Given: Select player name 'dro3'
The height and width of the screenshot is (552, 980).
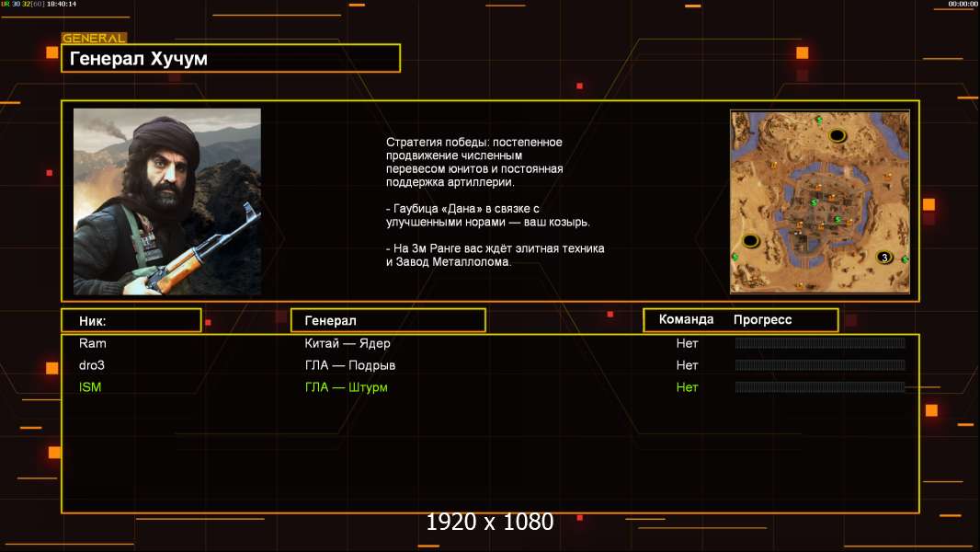Looking at the screenshot, I should (x=91, y=365).
